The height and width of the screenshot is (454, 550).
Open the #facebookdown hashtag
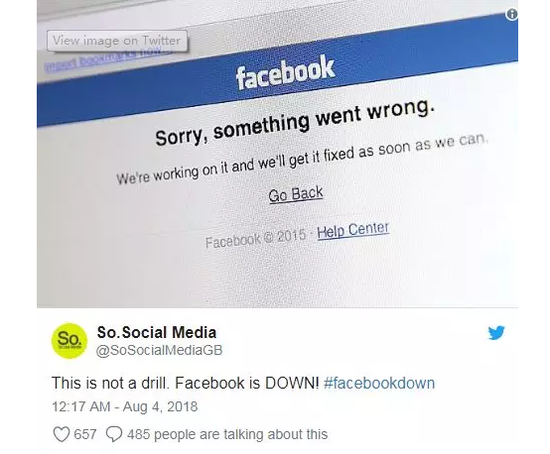(x=379, y=383)
